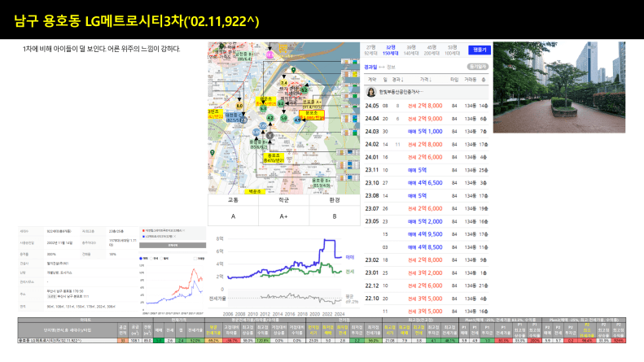Click the 교통 grade header cell
Screen dimensions: 644x362
234,200
